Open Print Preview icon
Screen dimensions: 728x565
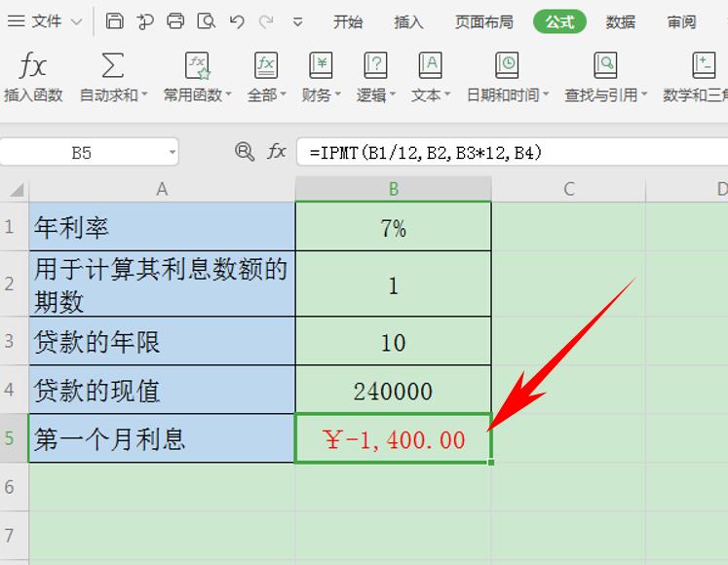tap(207, 21)
